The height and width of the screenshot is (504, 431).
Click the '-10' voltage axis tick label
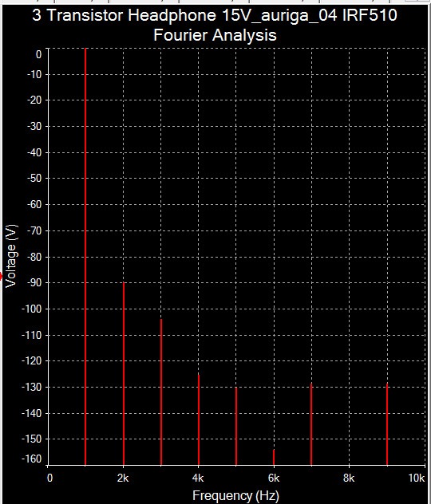click(34, 75)
